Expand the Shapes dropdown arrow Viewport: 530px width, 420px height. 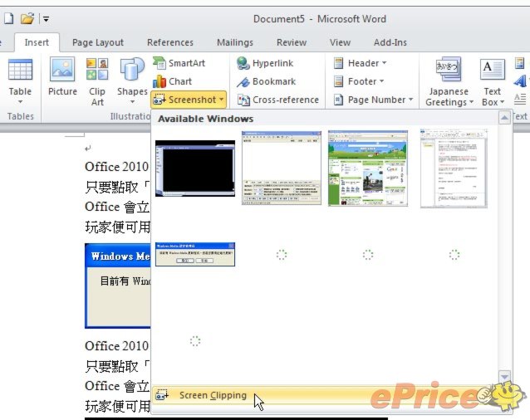click(132, 102)
